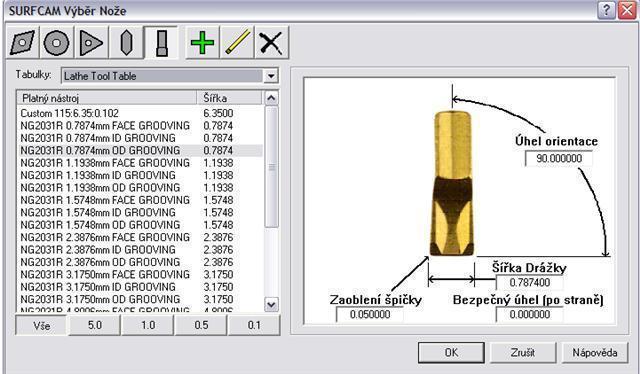640x374 pixels.
Task: Open help question mark in title bar
Action: point(607,10)
